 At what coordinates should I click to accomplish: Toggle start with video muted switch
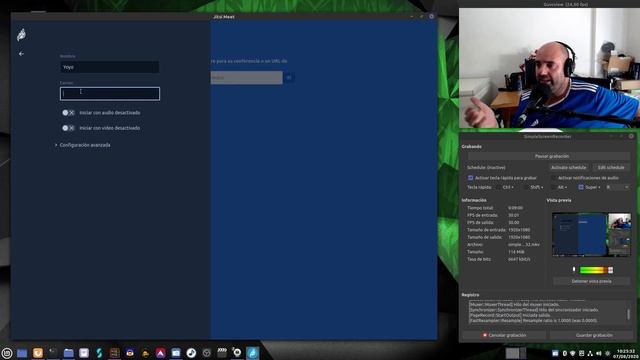tap(68, 128)
